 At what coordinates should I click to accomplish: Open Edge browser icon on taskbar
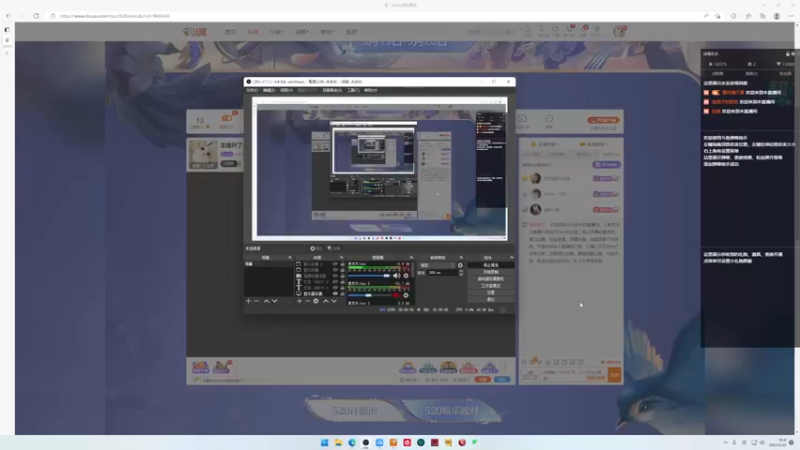(352, 442)
